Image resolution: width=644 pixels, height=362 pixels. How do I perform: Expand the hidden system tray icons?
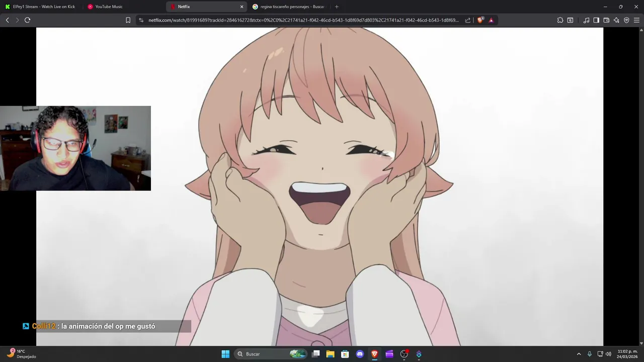point(579,354)
